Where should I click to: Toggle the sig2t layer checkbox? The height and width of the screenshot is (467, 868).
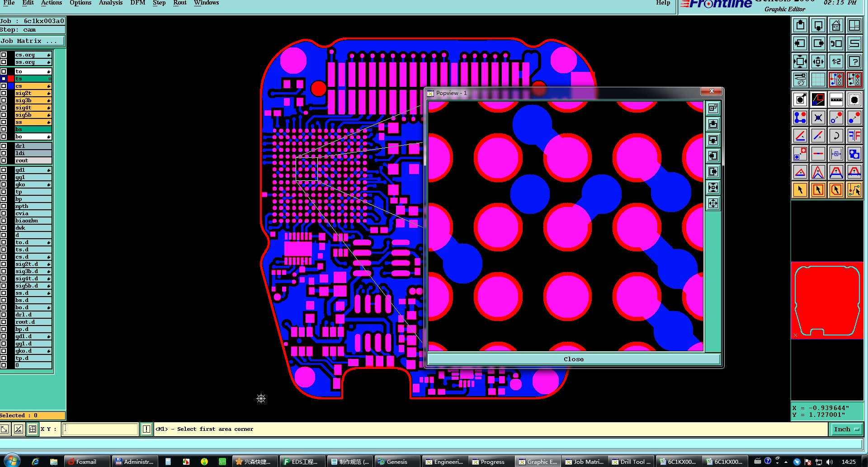coord(4,93)
